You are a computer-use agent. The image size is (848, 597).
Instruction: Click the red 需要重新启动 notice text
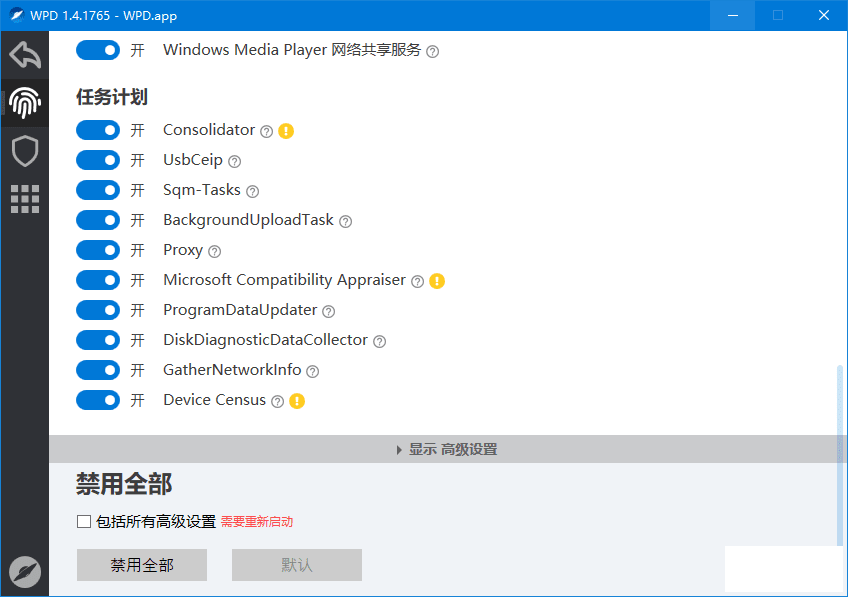[257, 522]
